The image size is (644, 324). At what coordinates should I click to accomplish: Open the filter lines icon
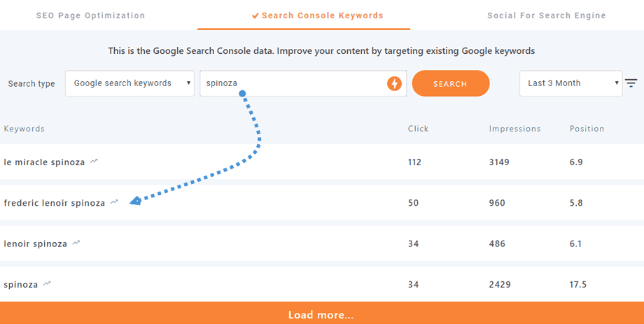pyautogui.click(x=631, y=83)
